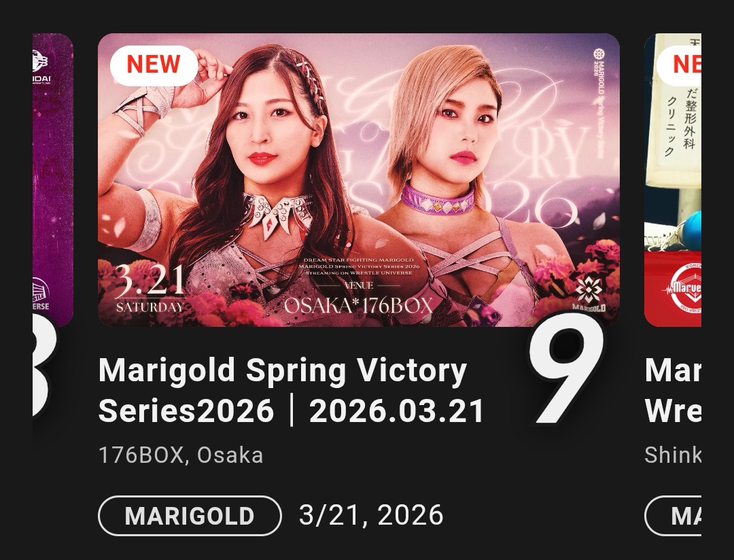Click the NEW badge on Marigold poster
Viewport: 734px width, 560px height.
coord(154,65)
